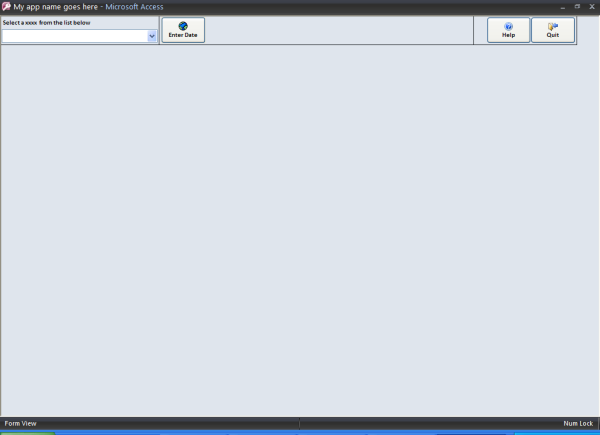Click the Num Lock status indicator
Screen dimensions: 600x435
click(x=578, y=423)
